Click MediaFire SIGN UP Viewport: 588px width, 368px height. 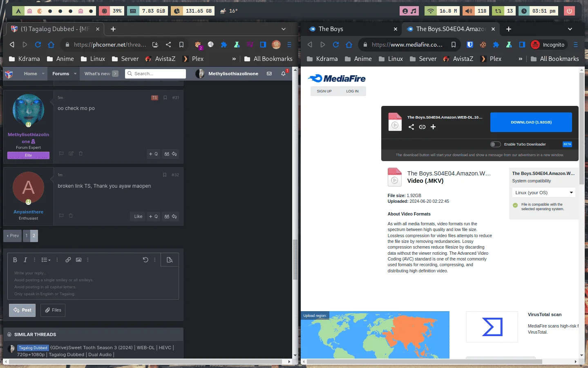[x=324, y=91]
